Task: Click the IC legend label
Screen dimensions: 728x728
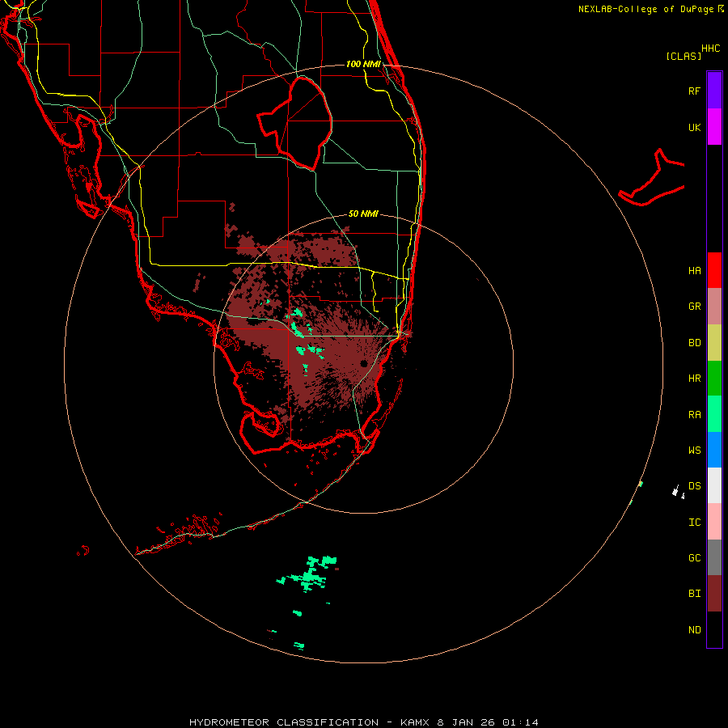Action: tap(694, 523)
